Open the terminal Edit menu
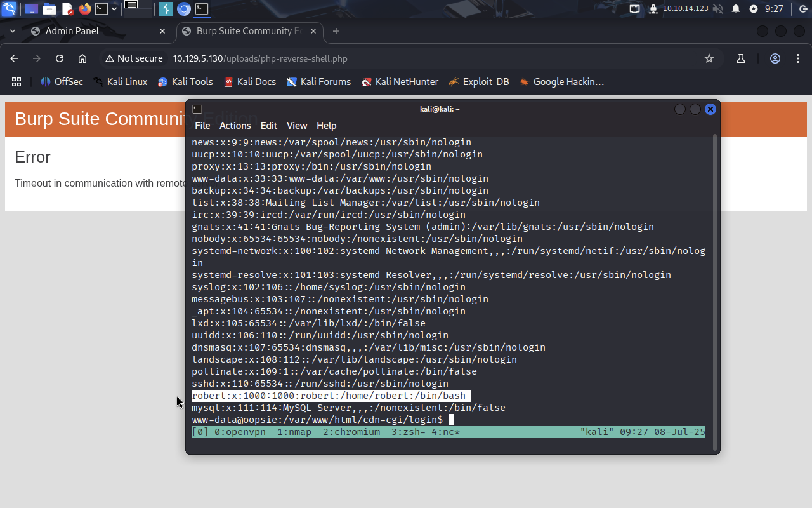This screenshot has height=508, width=812. (x=269, y=126)
